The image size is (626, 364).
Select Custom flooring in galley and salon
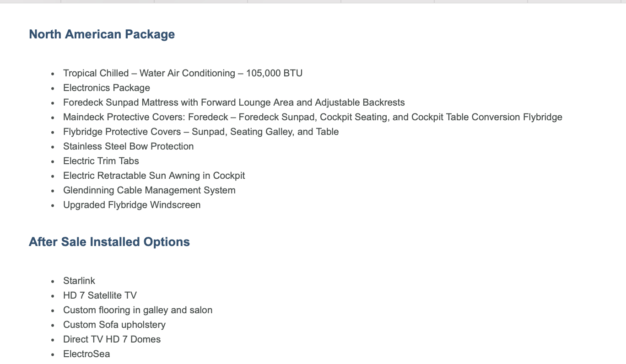pyautogui.click(x=138, y=310)
